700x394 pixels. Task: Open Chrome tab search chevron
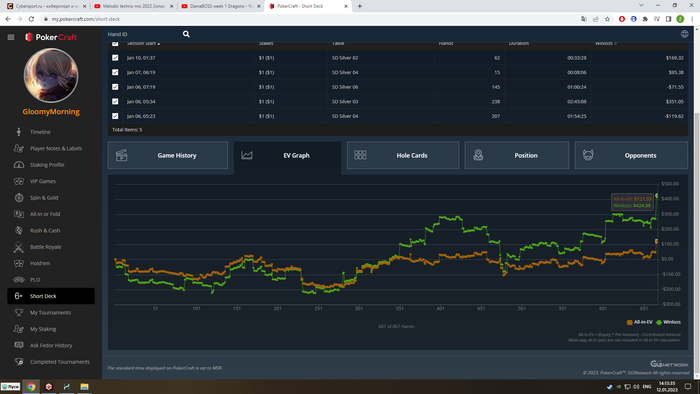[641, 6]
